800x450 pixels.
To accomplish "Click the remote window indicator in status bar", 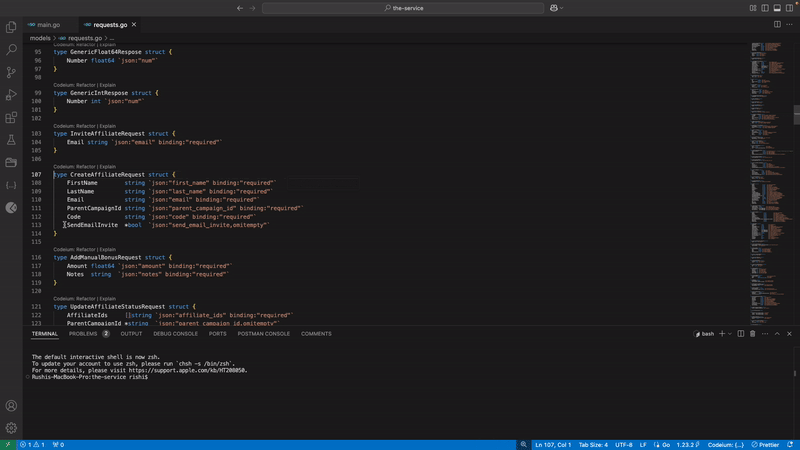I will point(8,445).
